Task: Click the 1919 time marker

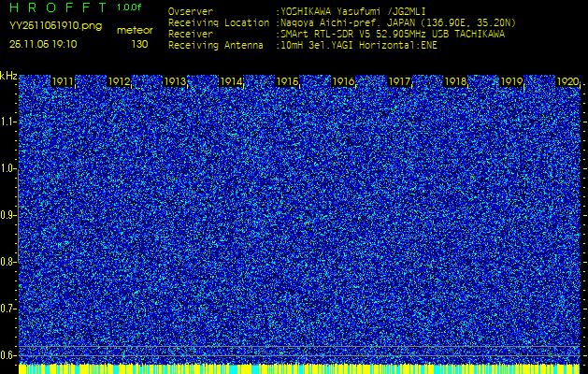Action: [511, 81]
